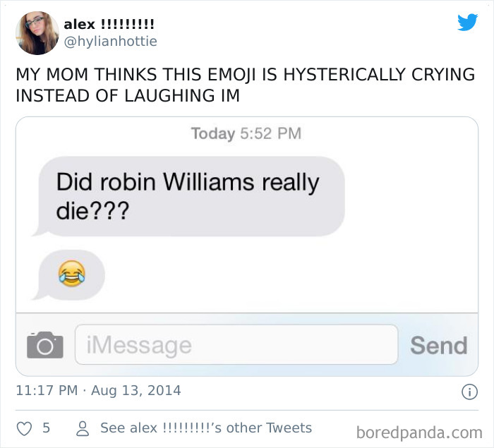494x448 pixels.
Task: Open alex's profile avatar picture
Action: tap(37, 33)
